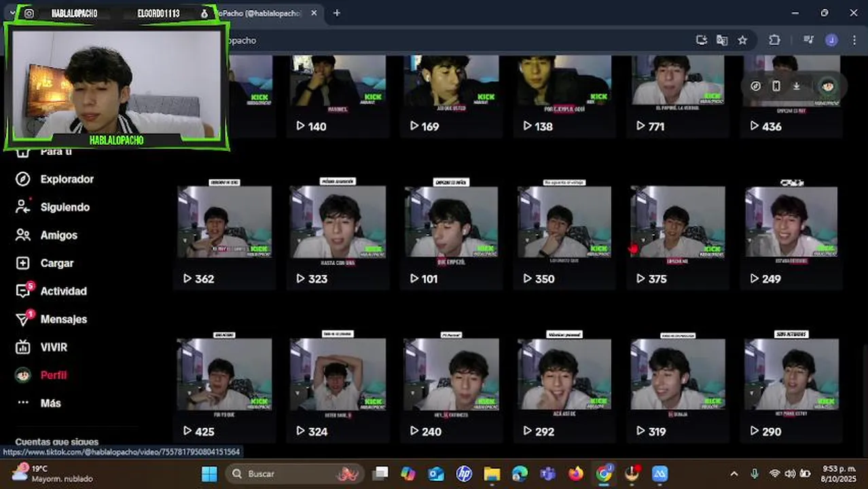Open Actividad notifications

coord(52,291)
